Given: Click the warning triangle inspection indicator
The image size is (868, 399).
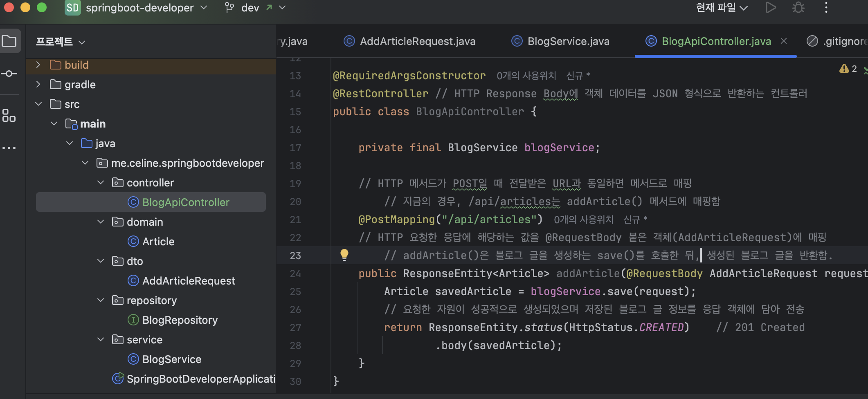Looking at the screenshot, I should [x=844, y=69].
